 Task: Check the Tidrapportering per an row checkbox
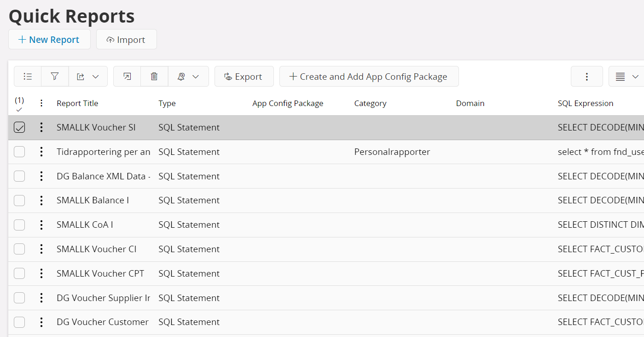pos(19,151)
